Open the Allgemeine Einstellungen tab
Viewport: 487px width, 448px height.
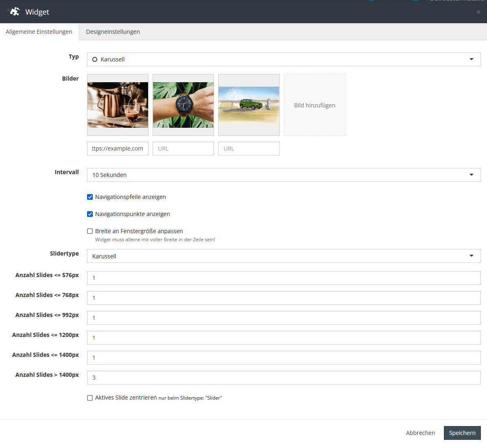coord(39,32)
